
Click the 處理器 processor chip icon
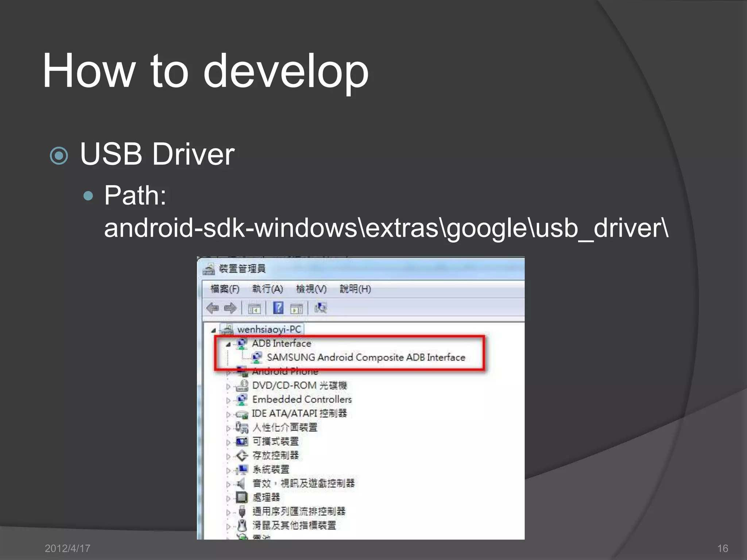(x=241, y=497)
